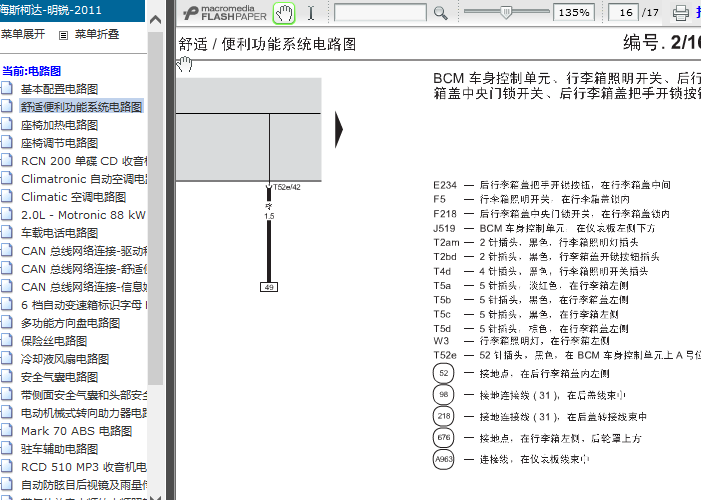The image size is (701, 500).
Task: Click the circled 98 ground connection symbol
Action: (443, 394)
